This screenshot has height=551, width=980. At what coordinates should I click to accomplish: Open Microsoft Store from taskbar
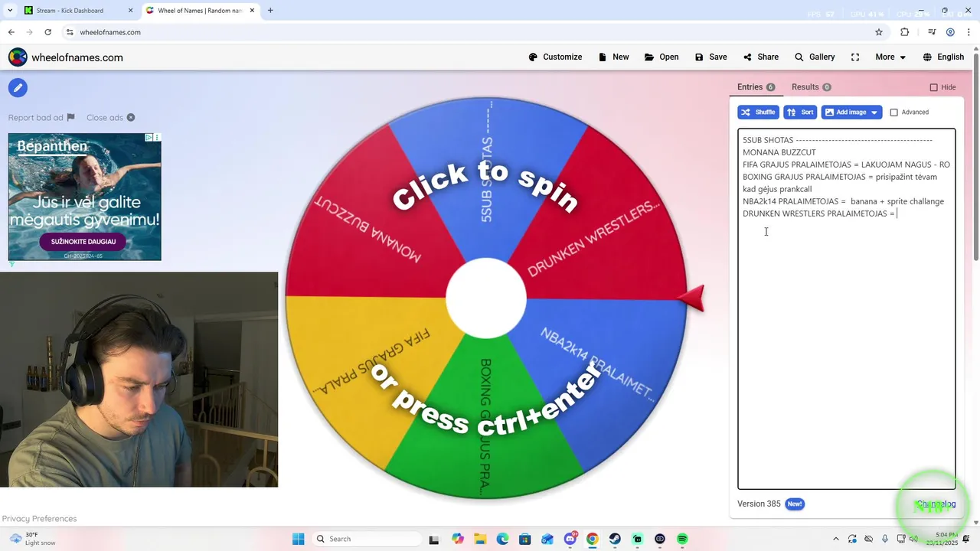[525, 539]
